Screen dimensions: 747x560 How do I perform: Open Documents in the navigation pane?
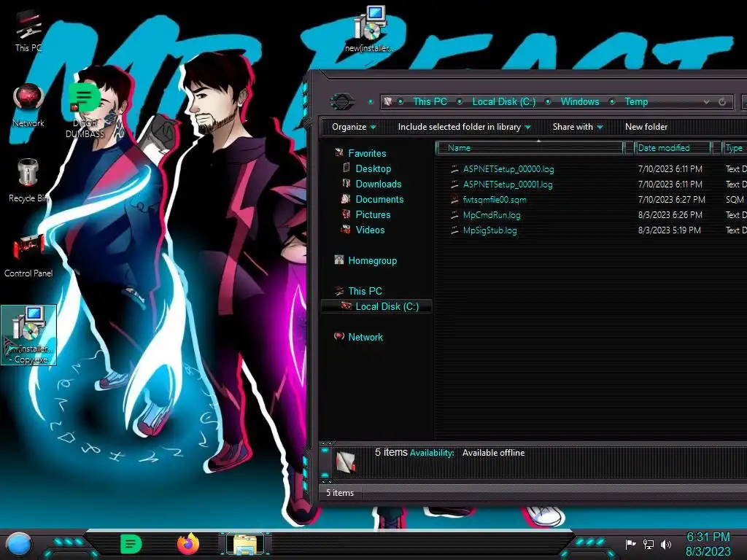pos(379,199)
